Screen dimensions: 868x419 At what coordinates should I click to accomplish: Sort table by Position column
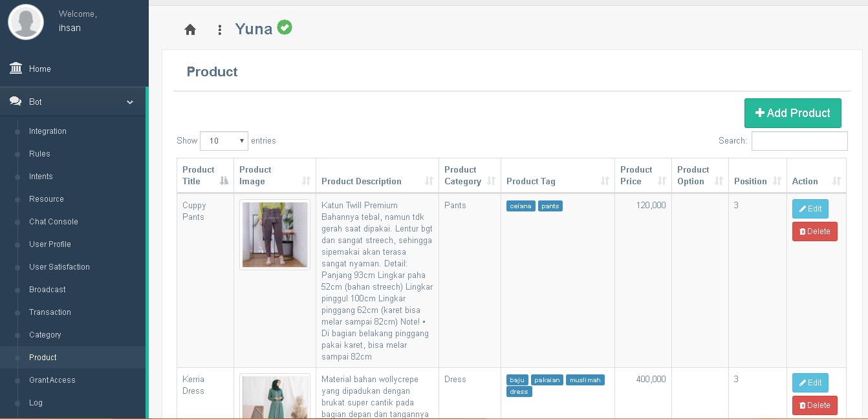777,181
